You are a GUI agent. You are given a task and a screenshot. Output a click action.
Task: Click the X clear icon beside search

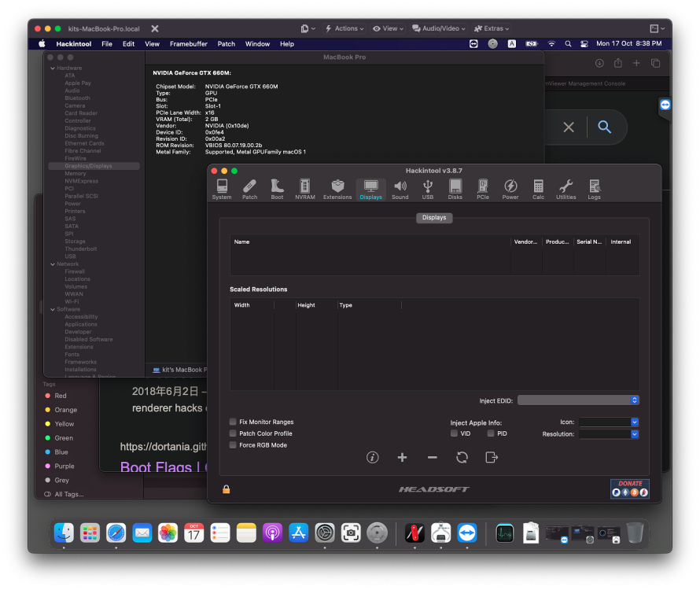[569, 127]
